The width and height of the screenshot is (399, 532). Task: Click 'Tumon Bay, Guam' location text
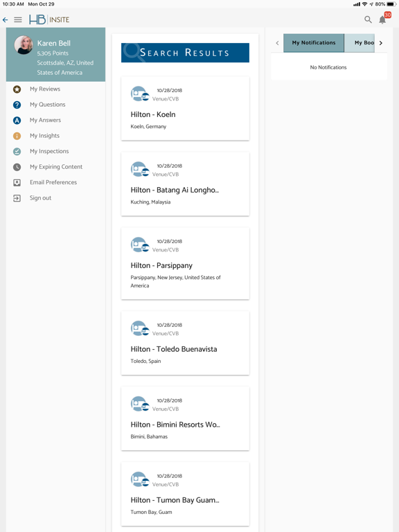[151, 512]
